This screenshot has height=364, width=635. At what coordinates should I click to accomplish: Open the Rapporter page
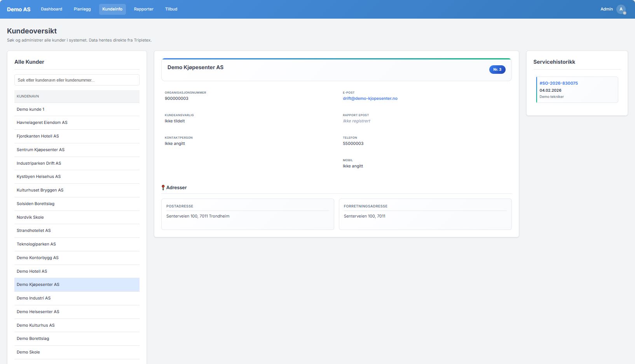143,9
